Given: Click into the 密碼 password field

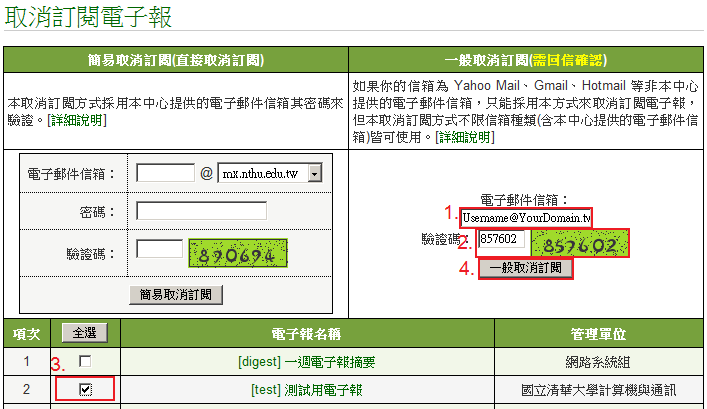Looking at the screenshot, I should [201, 210].
